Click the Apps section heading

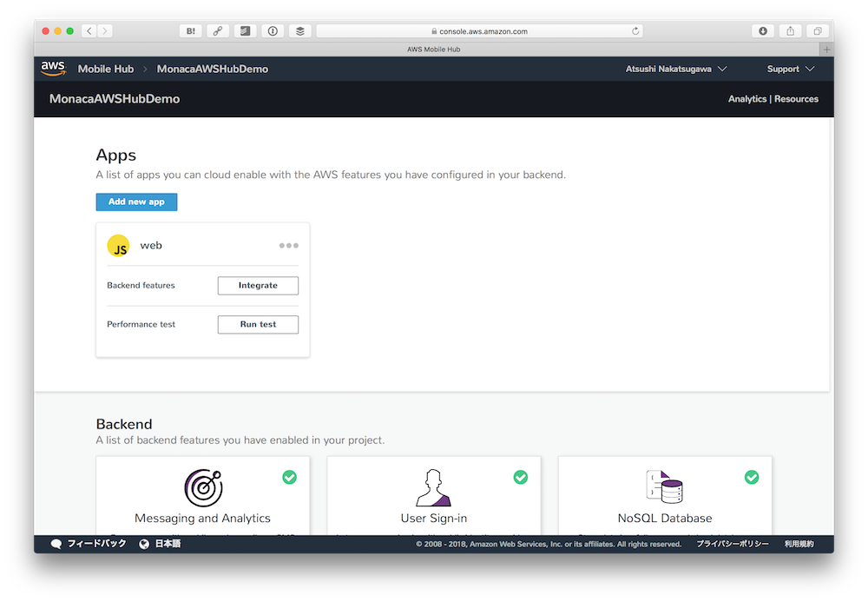click(115, 155)
